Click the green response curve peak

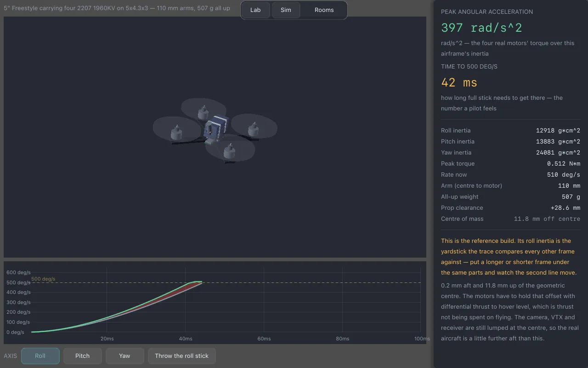(x=197, y=282)
